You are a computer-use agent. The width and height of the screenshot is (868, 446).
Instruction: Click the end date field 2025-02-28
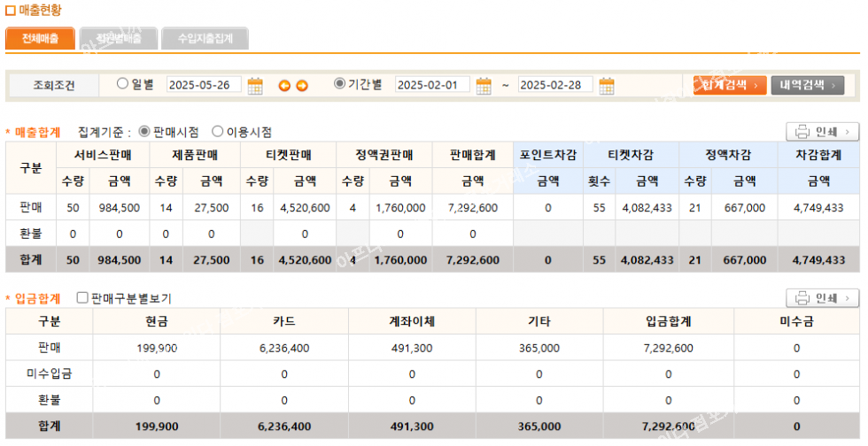pos(555,86)
